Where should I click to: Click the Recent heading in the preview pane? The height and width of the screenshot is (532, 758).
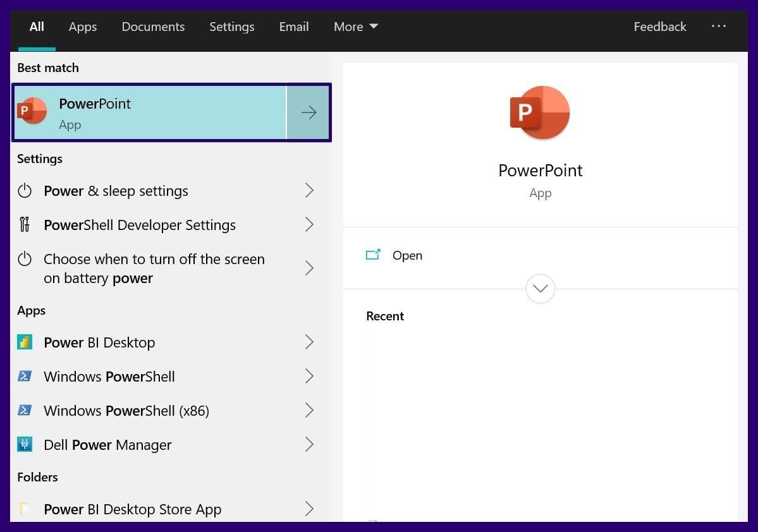point(385,316)
